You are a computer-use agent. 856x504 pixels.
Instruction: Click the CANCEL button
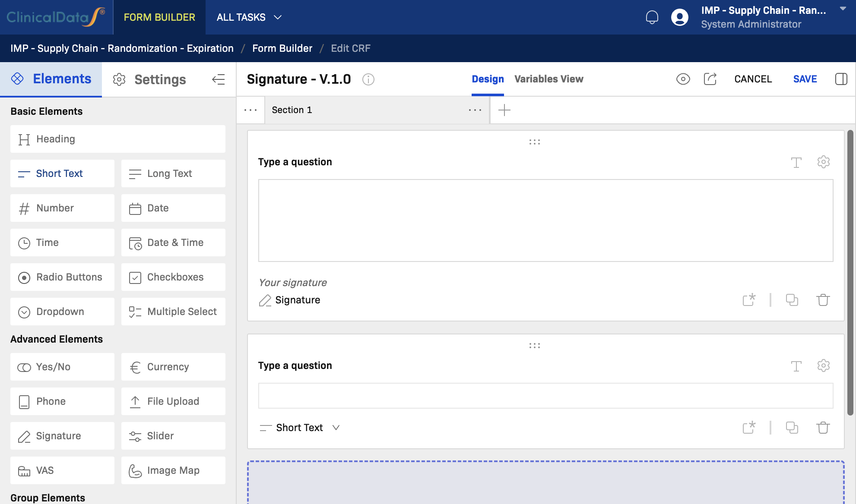click(753, 79)
